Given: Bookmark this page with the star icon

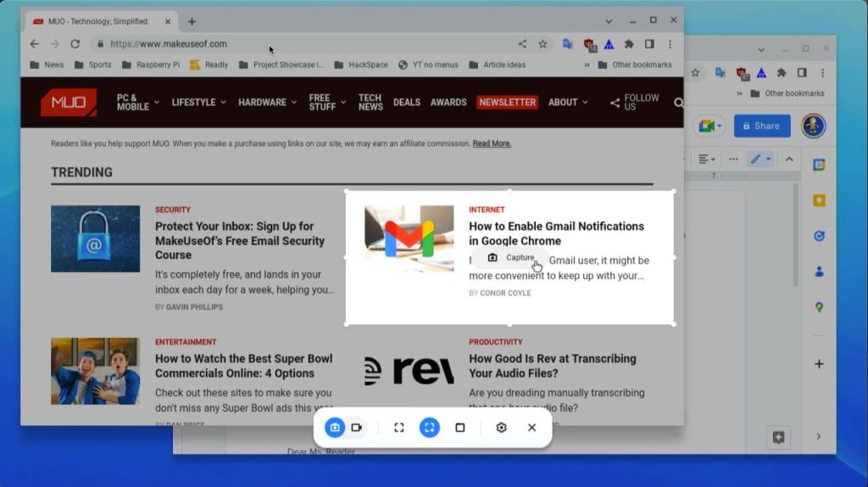Looking at the screenshot, I should pyautogui.click(x=542, y=44).
